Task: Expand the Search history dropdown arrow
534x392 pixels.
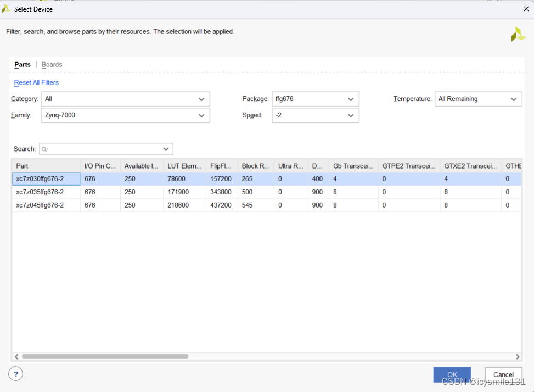Action: pyautogui.click(x=166, y=149)
